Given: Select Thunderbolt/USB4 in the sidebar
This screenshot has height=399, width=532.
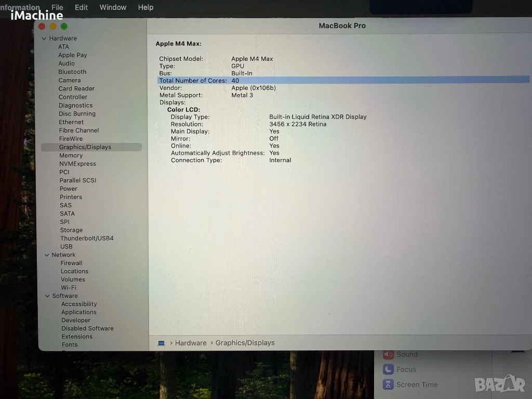Looking at the screenshot, I should point(87,238).
